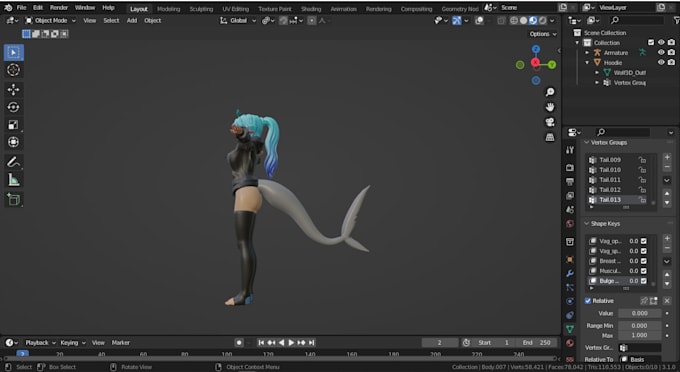Viewport: 680px width, 372px height.
Task: Open the viewport Add menu
Action: pyautogui.click(x=132, y=20)
